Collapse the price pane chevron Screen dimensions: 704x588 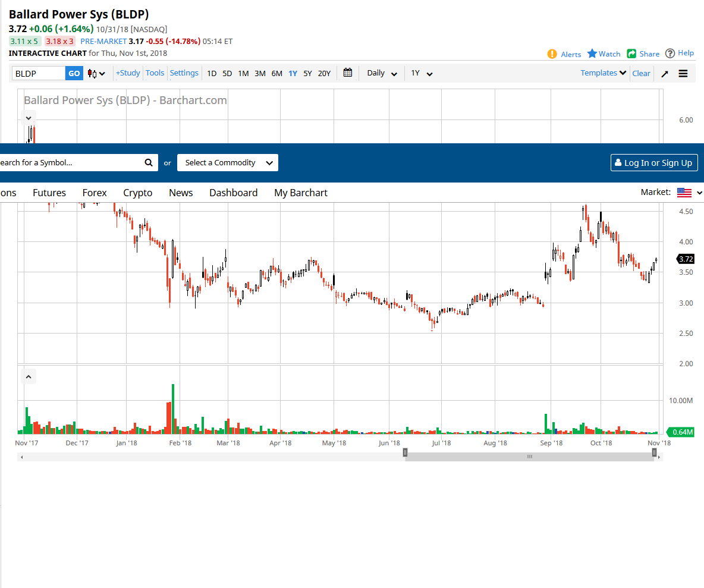click(x=29, y=118)
